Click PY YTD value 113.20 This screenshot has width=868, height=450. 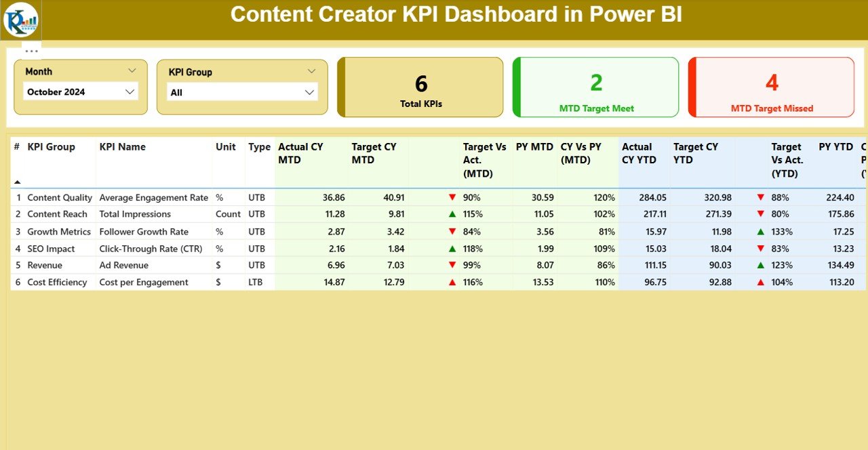[x=840, y=282]
